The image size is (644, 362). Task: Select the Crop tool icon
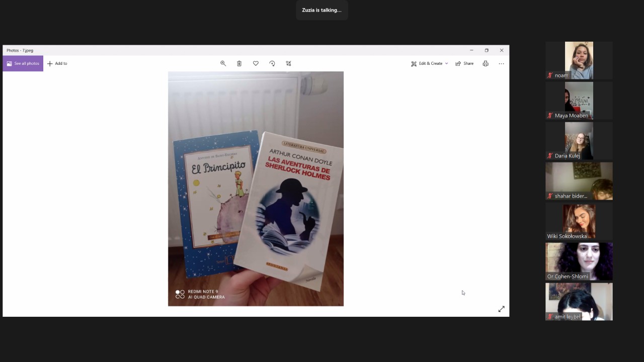[288, 63]
